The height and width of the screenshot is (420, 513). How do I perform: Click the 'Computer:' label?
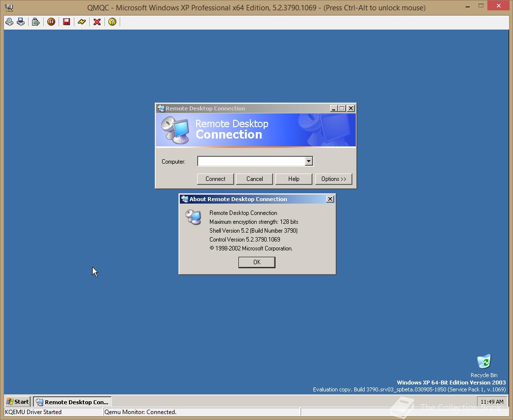173,162
